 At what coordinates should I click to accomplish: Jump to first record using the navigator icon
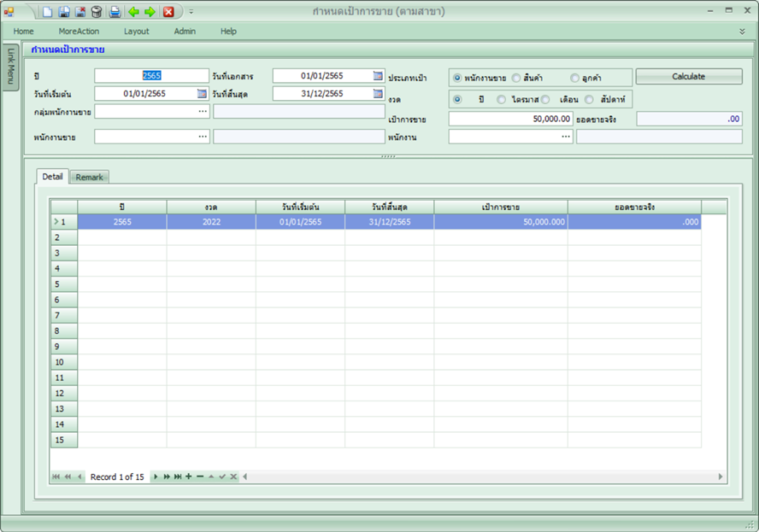pyautogui.click(x=56, y=478)
